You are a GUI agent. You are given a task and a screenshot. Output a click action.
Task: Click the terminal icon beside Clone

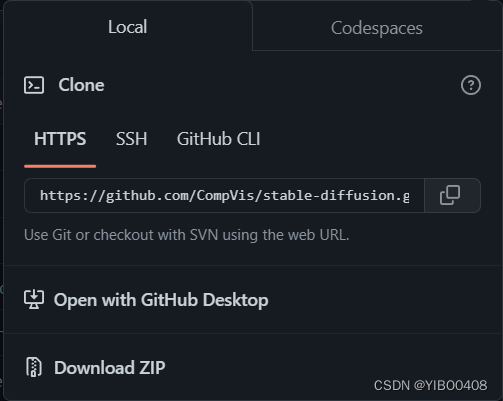point(34,85)
